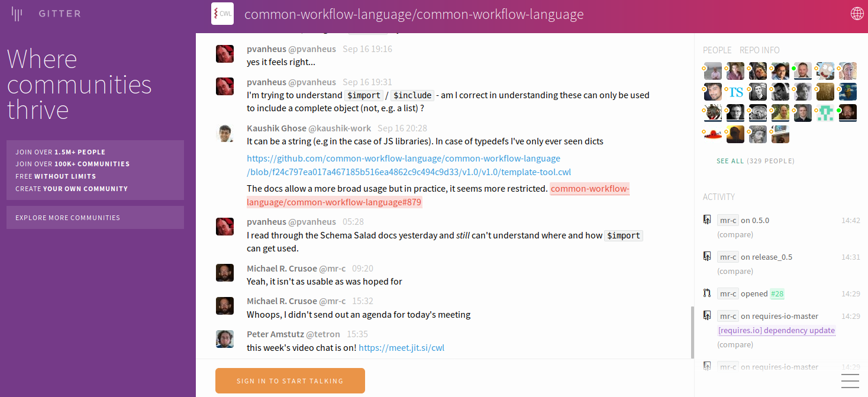
Task: Open the common-workflow-language#879 issue link
Action: tap(438, 195)
